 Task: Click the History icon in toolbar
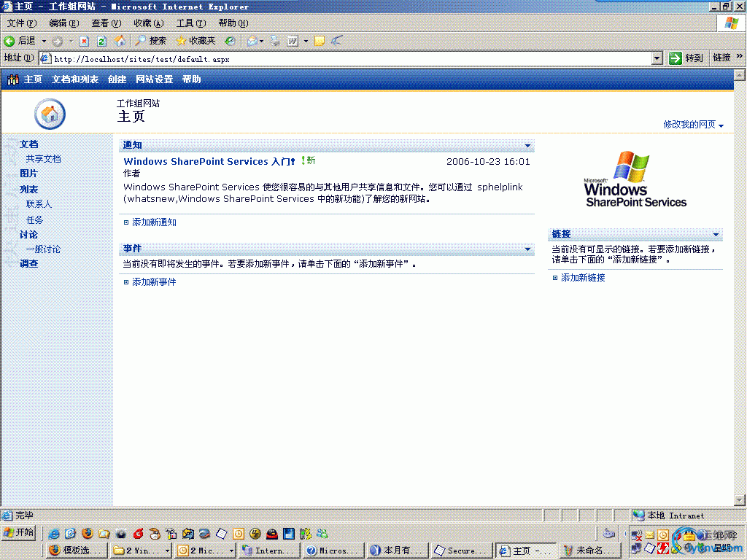(230, 41)
